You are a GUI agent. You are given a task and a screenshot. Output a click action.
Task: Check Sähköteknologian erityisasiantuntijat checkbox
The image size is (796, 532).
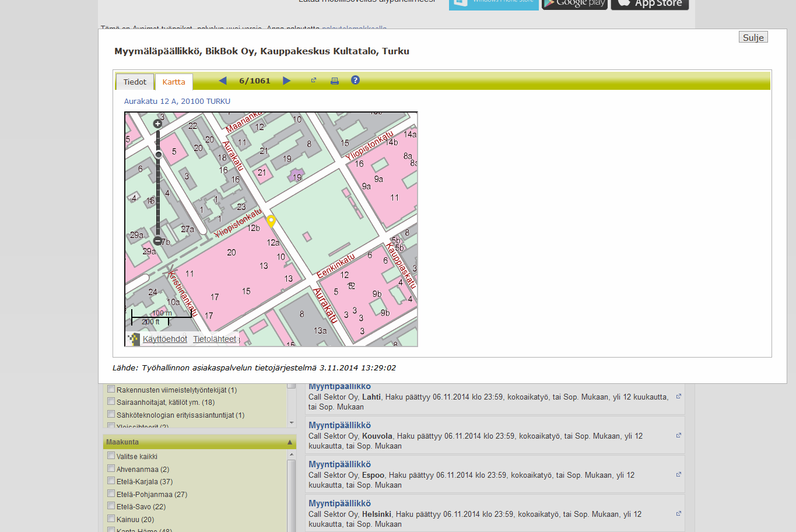click(111, 414)
